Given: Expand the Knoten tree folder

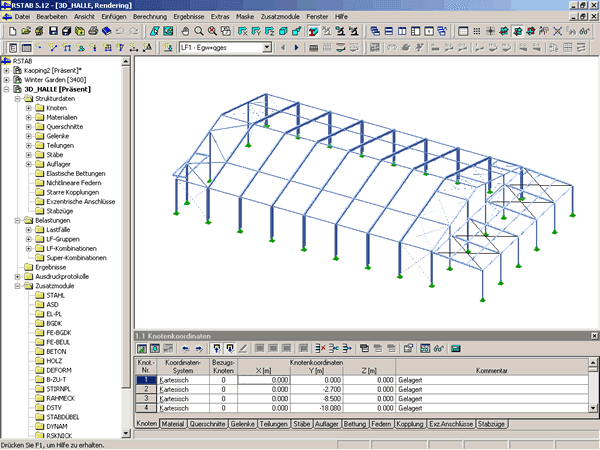Looking at the screenshot, I should [29, 108].
